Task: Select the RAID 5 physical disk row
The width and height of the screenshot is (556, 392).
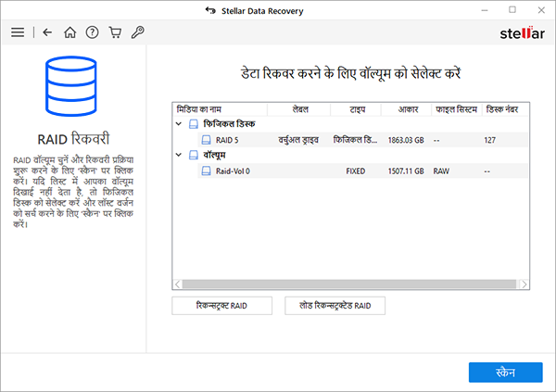Action: 362,140
